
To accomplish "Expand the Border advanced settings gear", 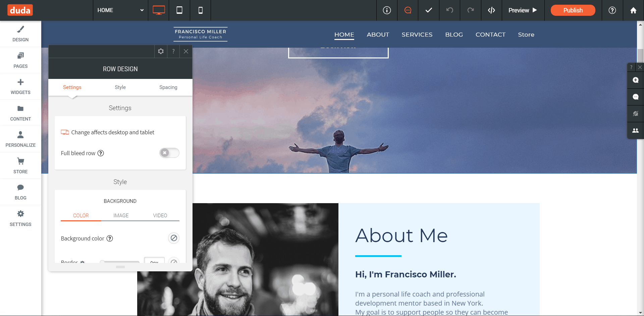I will [82, 262].
